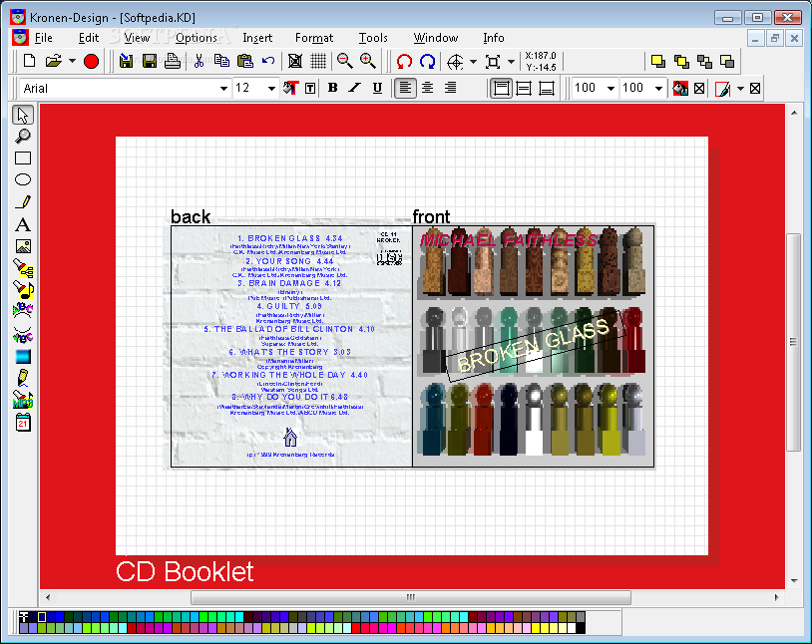This screenshot has width=812, height=644.
Task: Set left text alignment
Action: click(405, 88)
